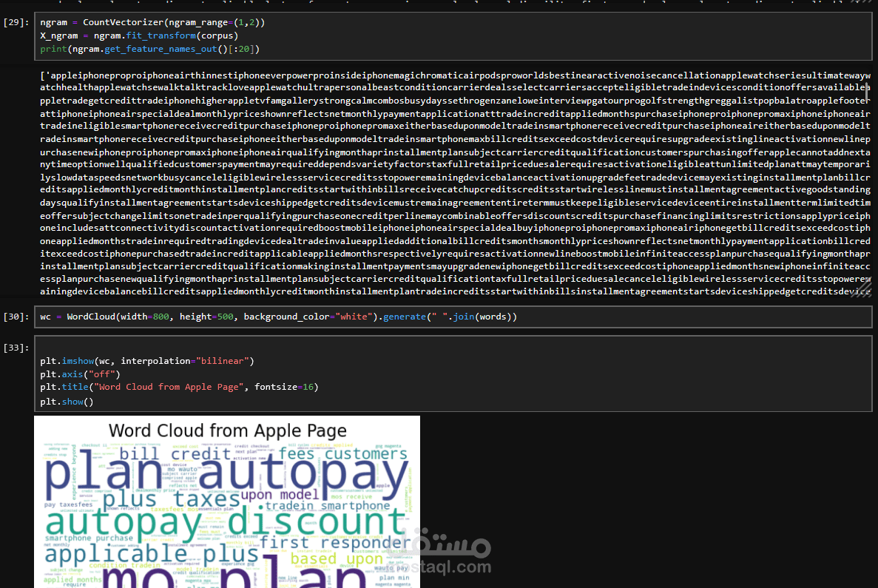Click the X_ngram fit_transform(corpus) code line
The image size is (878, 588).
(139, 36)
